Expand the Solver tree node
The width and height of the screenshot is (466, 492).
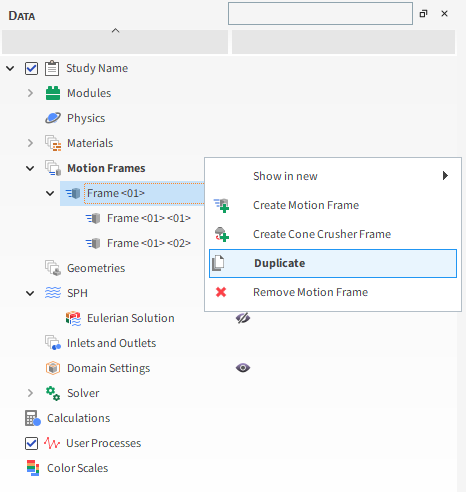tap(30, 393)
